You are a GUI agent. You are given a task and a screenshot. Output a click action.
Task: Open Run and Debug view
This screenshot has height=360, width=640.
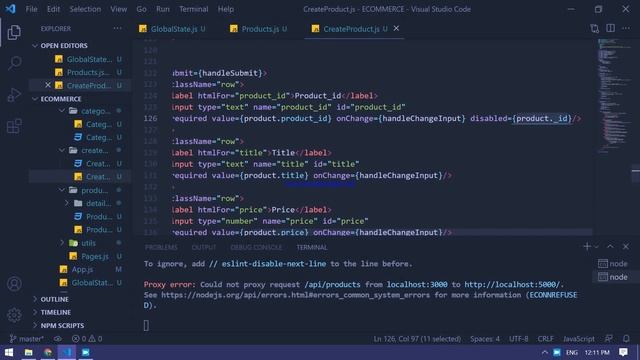(x=14, y=95)
